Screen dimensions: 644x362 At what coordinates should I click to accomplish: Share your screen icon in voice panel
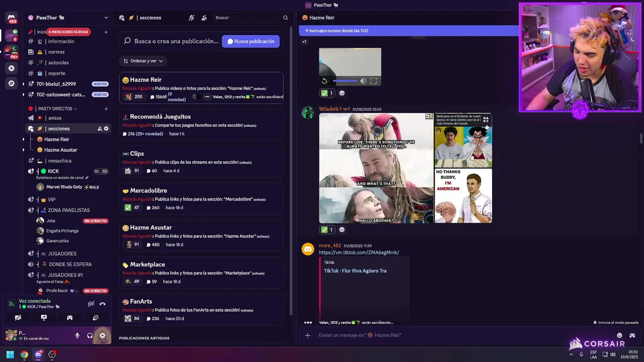tap(44, 318)
